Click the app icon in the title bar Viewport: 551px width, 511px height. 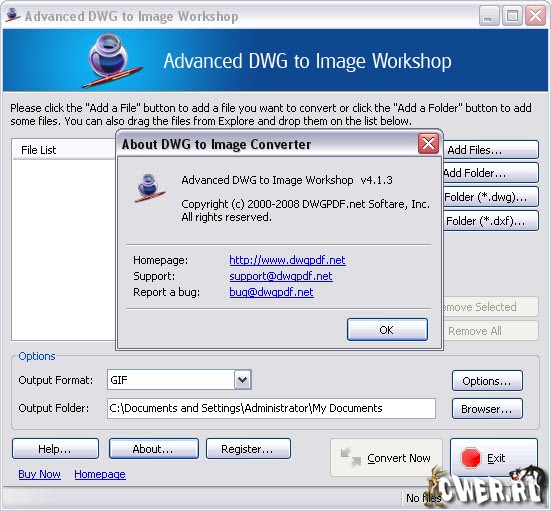[13, 15]
